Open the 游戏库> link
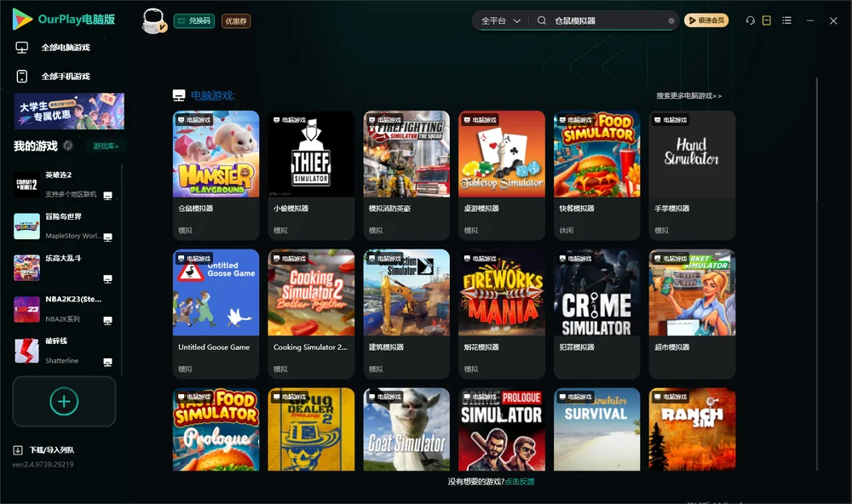This screenshot has height=504, width=852. coord(106,146)
